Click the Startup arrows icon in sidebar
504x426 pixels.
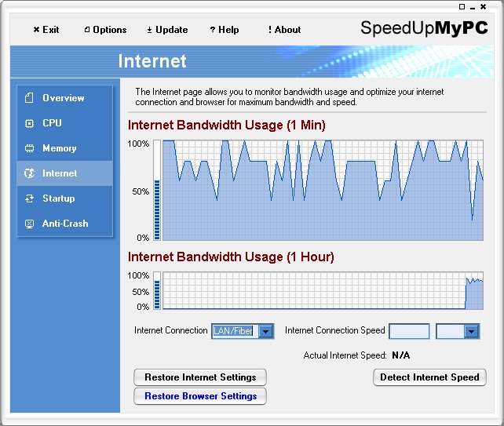(x=29, y=198)
